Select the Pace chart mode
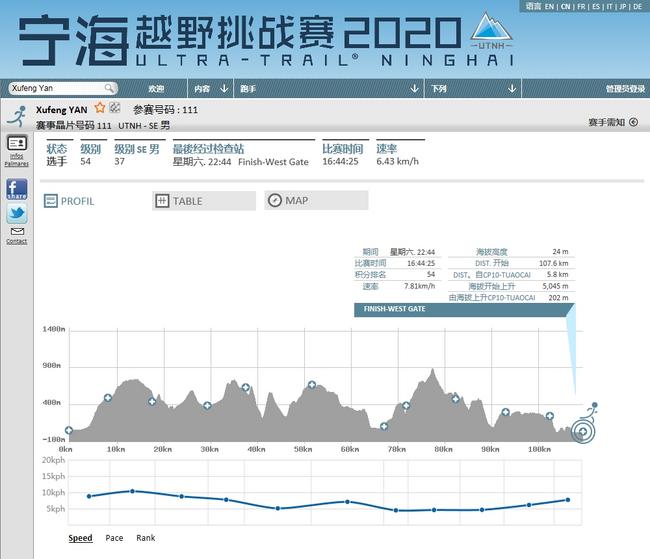Image resolution: width=650 pixels, height=559 pixels. (x=114, y=538)
